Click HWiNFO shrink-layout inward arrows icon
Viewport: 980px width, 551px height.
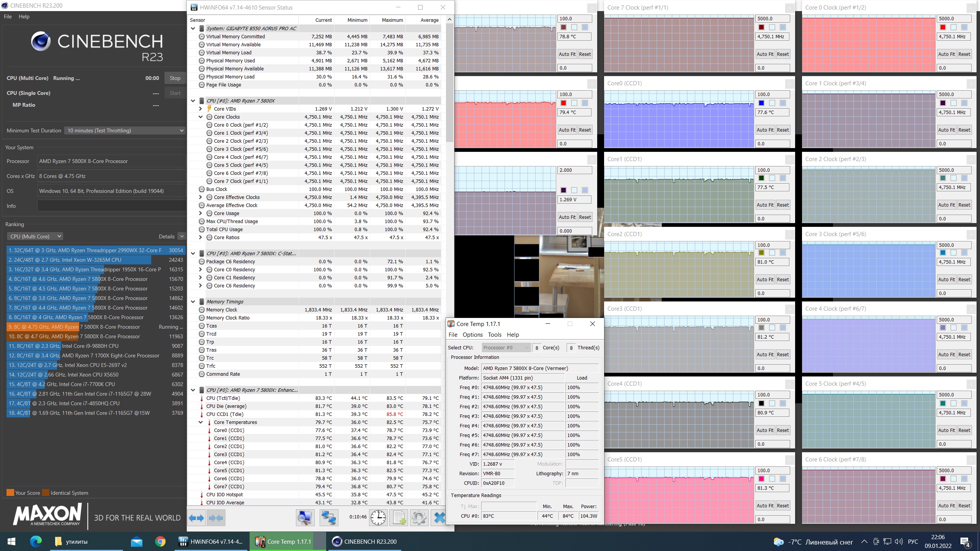[216, 518]
